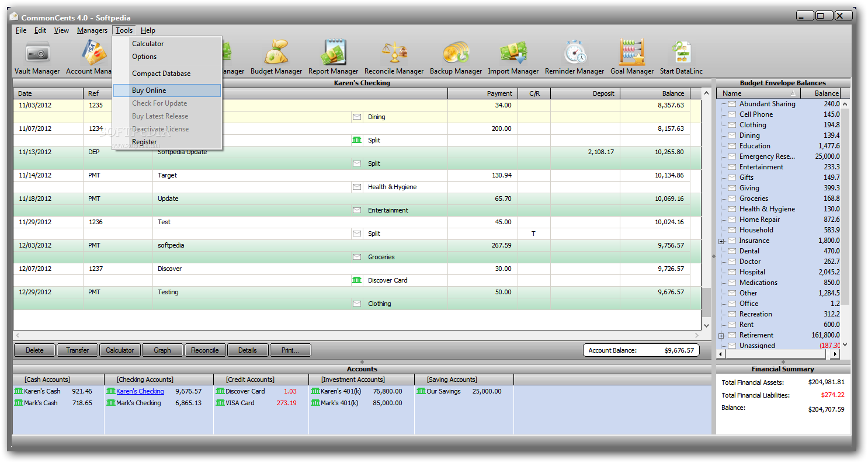Open the View menu

[x=61, y=30]
